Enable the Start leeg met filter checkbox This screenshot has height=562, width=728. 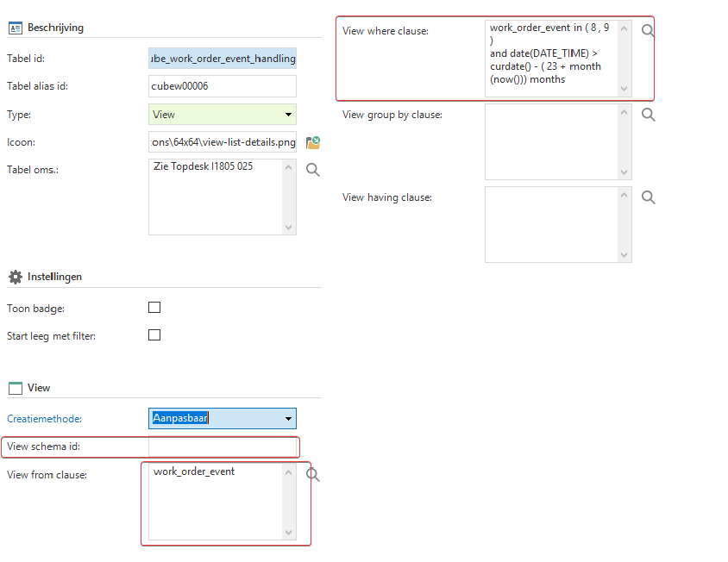click(154, 335)
